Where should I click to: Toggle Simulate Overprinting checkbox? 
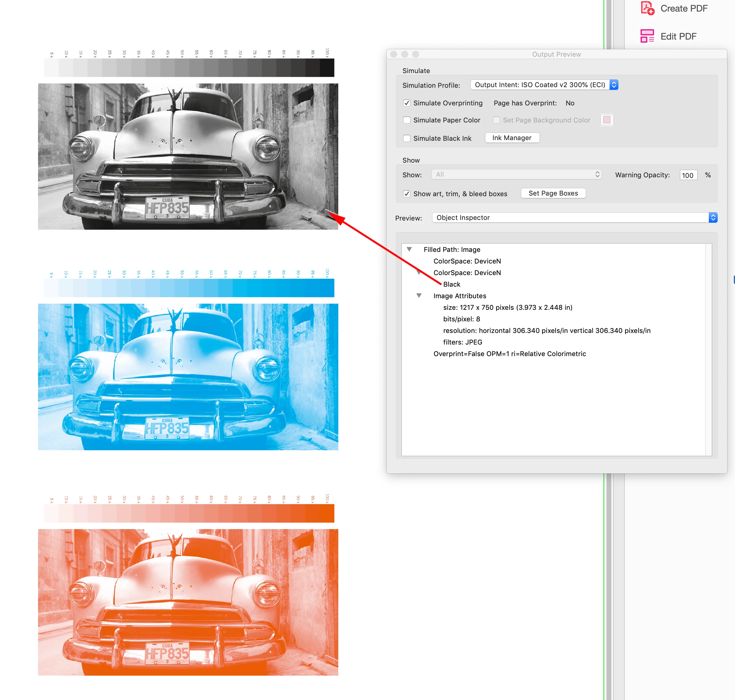(x=407, y=103)
